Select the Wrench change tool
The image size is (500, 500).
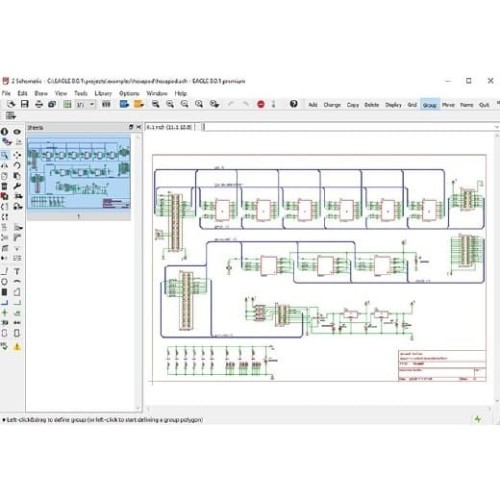tap(17, 186)
